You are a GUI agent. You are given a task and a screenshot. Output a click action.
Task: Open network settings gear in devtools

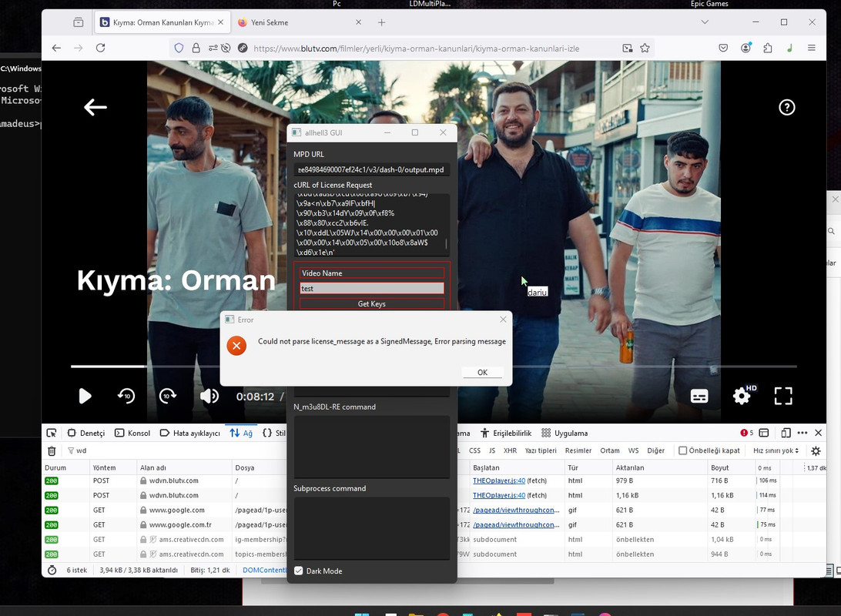[x=816, y=451]
